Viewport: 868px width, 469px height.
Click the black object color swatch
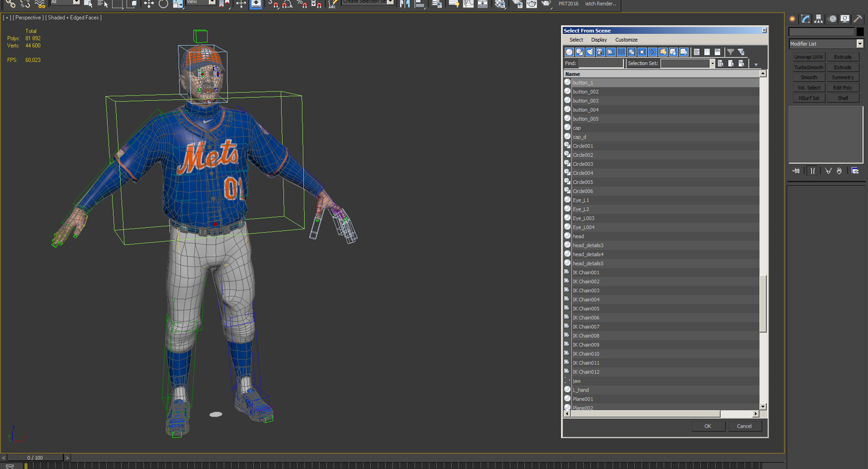click(x=860, y=32)
